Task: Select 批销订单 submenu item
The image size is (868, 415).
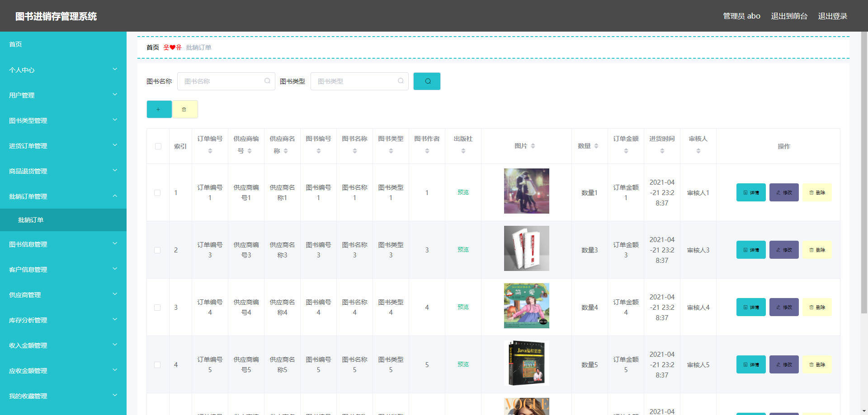Action: [63, 220]
